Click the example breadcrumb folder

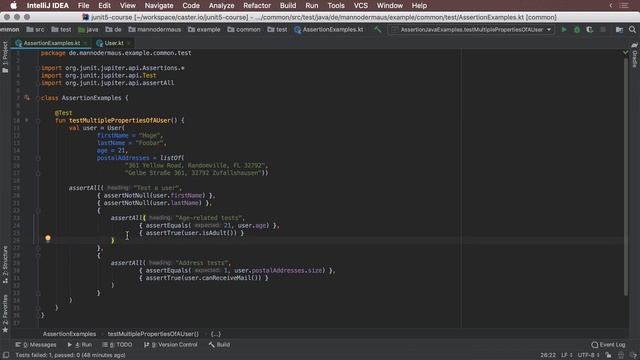[204, 29]
